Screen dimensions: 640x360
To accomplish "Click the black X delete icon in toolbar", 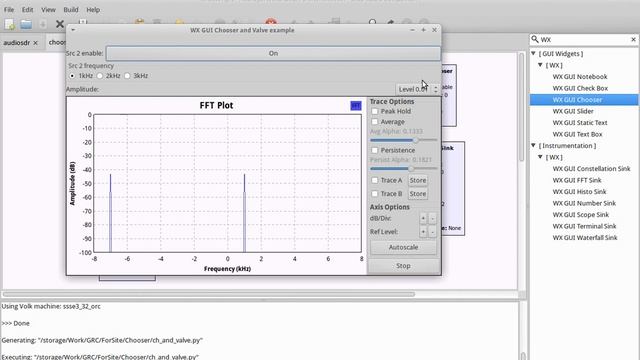I will [60, 24].
